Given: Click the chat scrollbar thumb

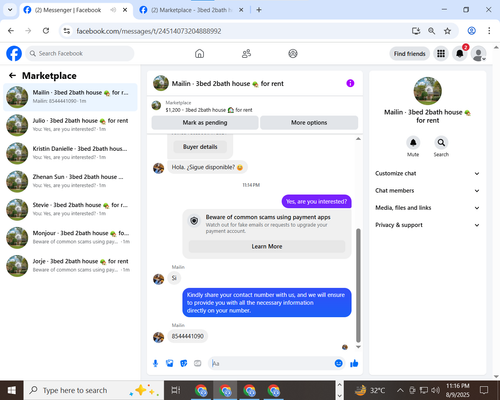Looking at the screenshot, I should pos(358,285).
